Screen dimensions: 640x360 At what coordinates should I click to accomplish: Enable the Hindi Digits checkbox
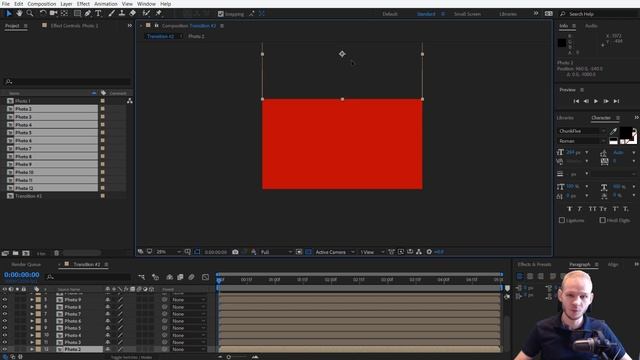click(x=602, y=220)
